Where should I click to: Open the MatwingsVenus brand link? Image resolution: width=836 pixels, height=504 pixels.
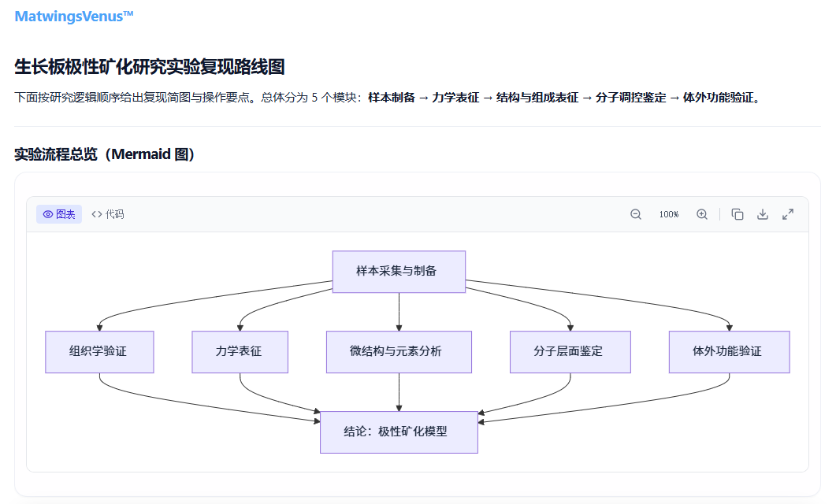(x=73, y=17)
